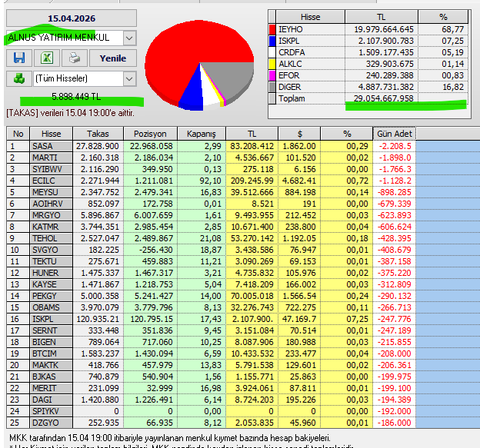The height and width of the screenshot is (448, 480).
Task: Click Hisse header in summary table
Action: 310,17
